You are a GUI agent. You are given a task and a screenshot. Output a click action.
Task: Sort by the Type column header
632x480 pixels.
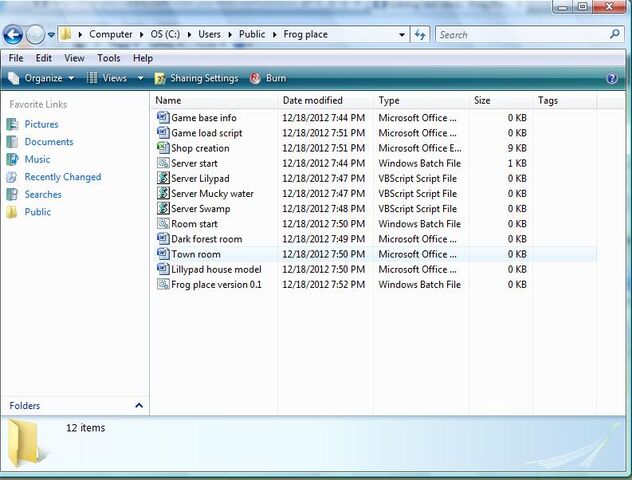pos(421,100)
